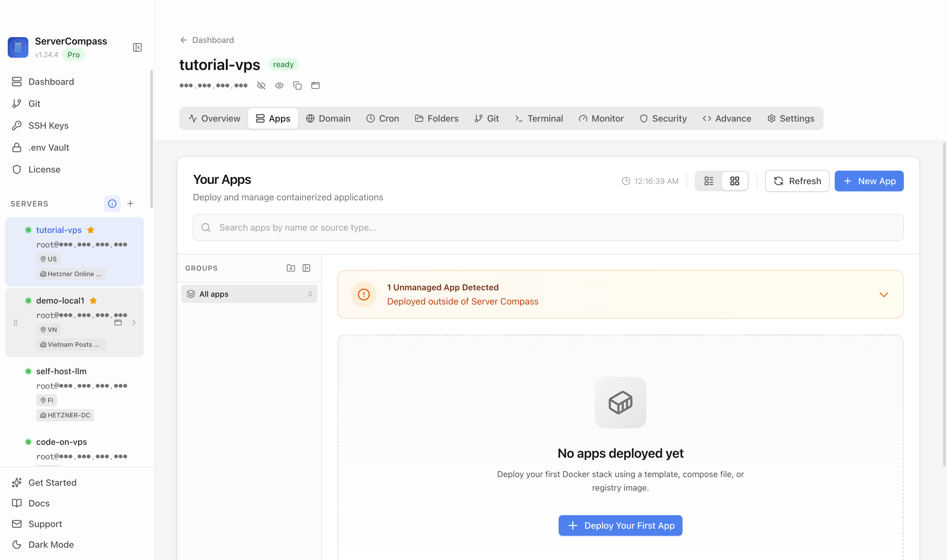Open the window icon next to copy IP

point(315,86)
